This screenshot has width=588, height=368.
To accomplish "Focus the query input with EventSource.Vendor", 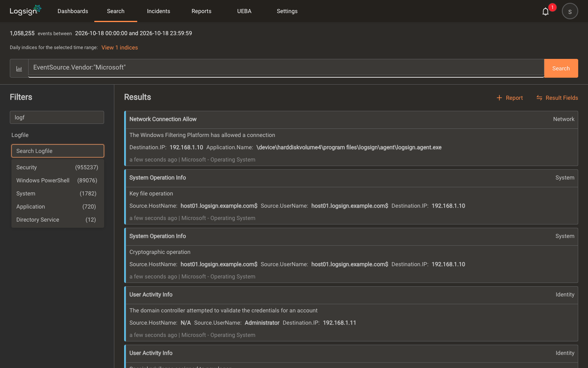I will click(x=286, y=67).
